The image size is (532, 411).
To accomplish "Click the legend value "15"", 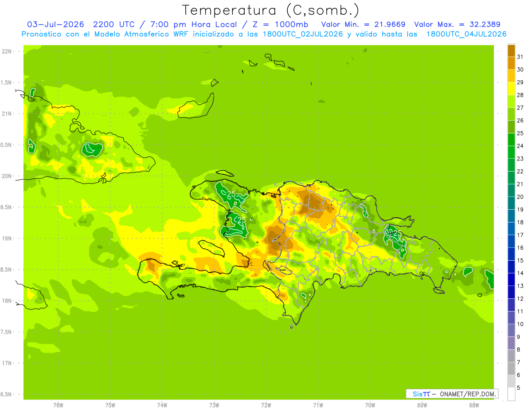I will coord(520,260).
